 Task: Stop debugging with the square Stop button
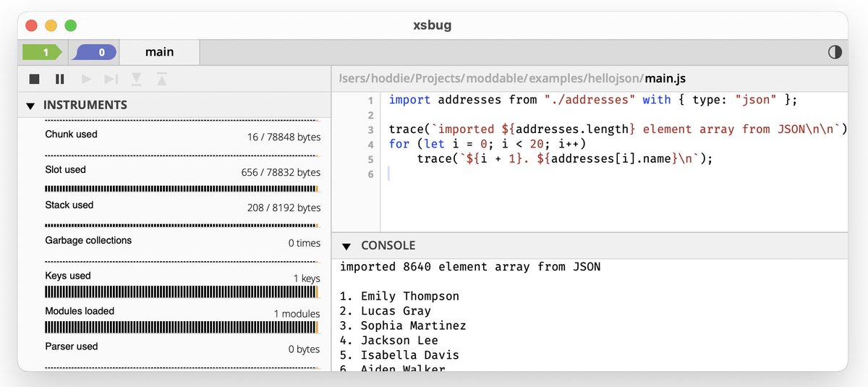click(x=34, y=79)
